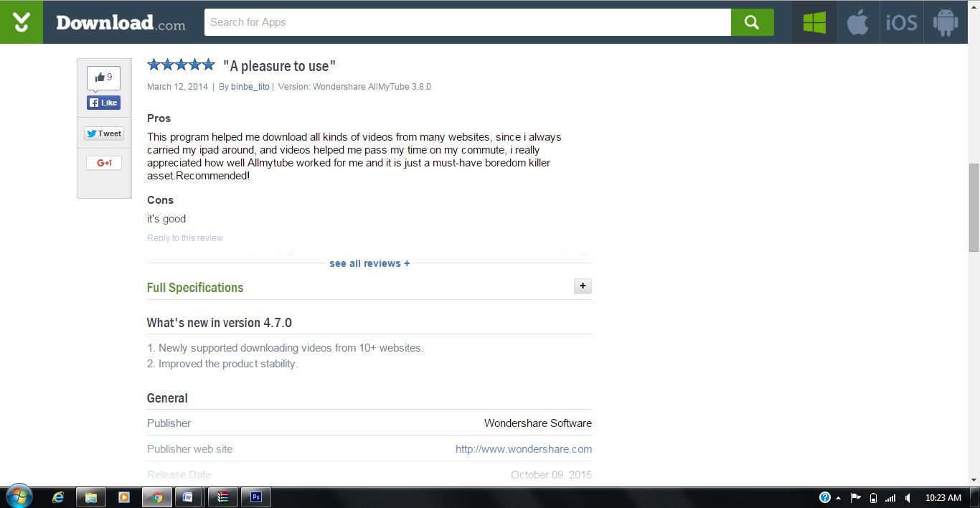Select the Apple Mac platform icon
This screenshot has height=508, width=980.
[x=858, y=22]
